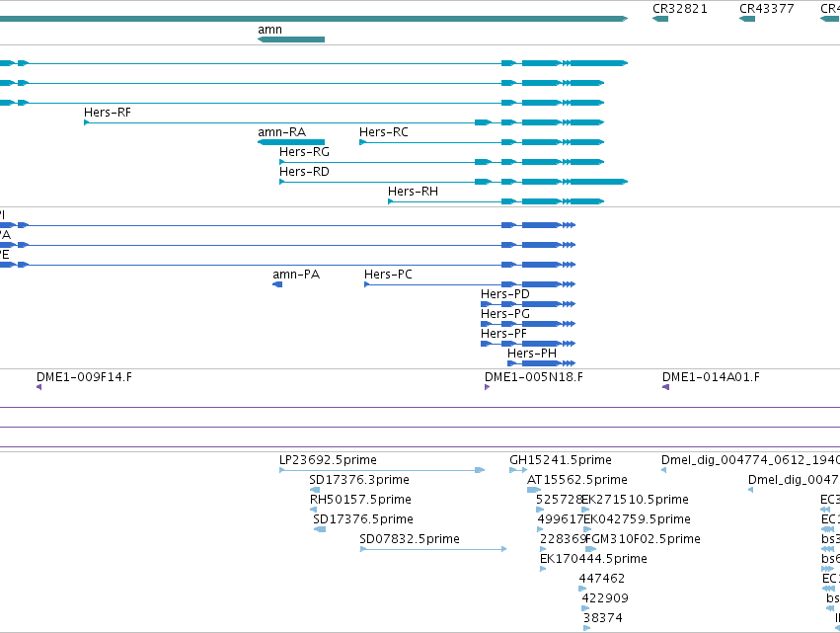Select the EK042759.5prime EST label
The width and height of the screenshot is (840, 633).
[637, 519]
